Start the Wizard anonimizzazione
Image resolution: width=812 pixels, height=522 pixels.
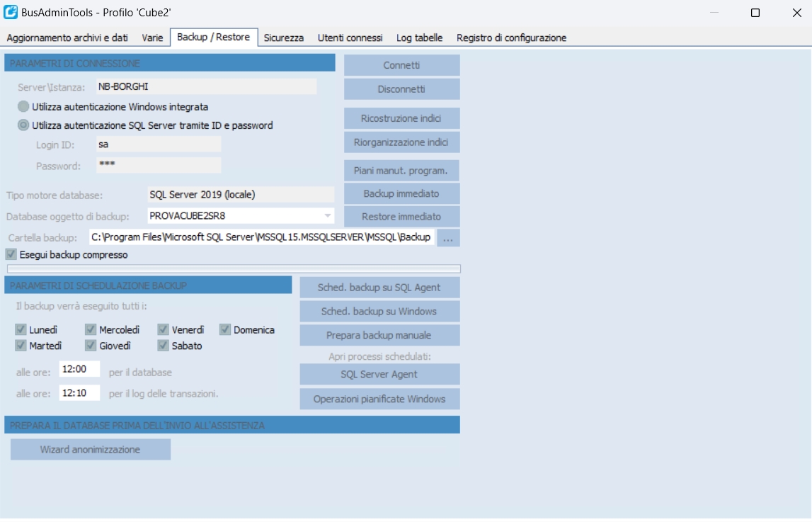click(x=91, y=450)
